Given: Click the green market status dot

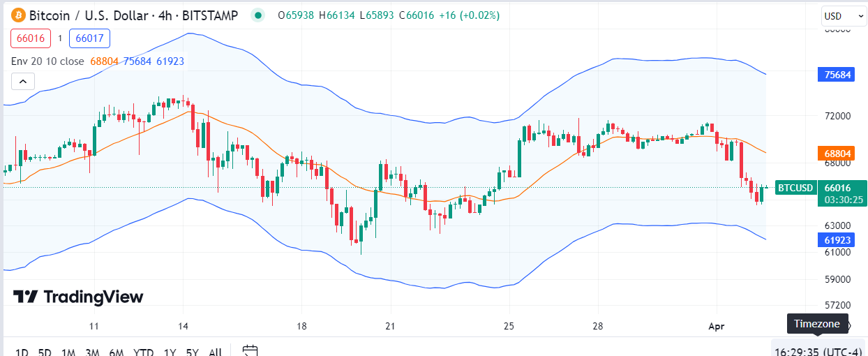Looking at the screenshot, I should click(259, 15).
